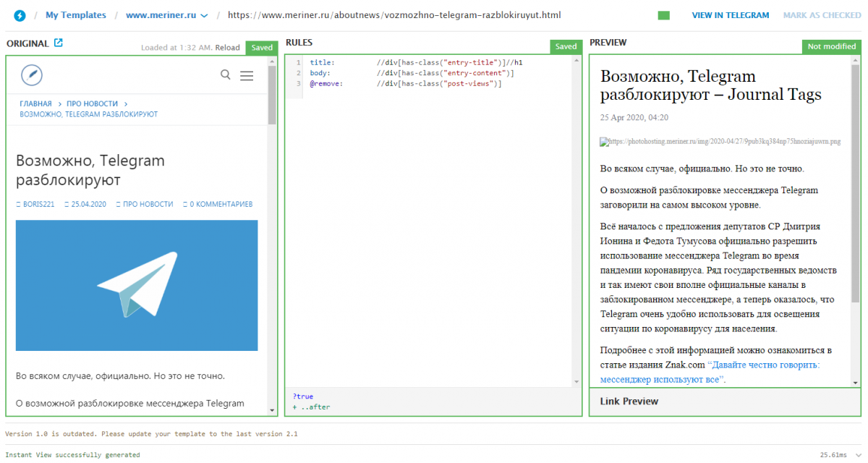Click preview date 25 Apr 2020, 04:20
This screenshot has height=463, width=868.
tap(634, 117)
